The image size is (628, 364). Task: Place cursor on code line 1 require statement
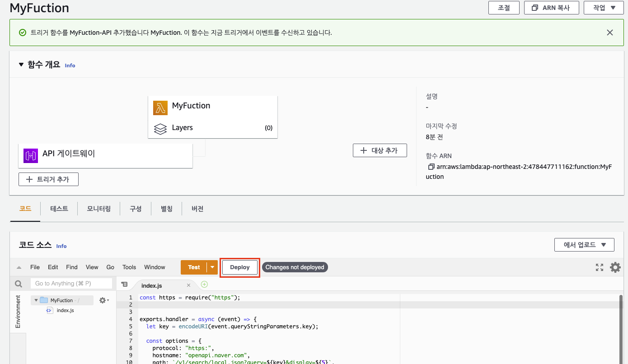[x=190, y=298]
